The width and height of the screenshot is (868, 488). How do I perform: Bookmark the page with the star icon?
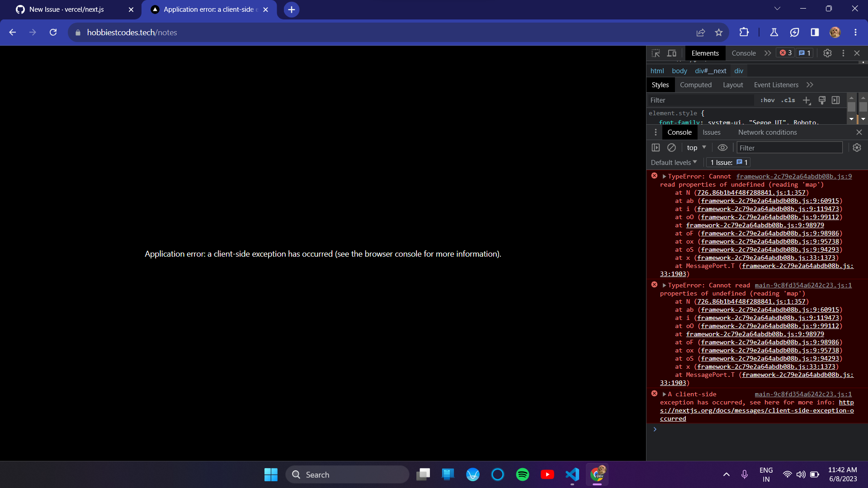point(719,32)
